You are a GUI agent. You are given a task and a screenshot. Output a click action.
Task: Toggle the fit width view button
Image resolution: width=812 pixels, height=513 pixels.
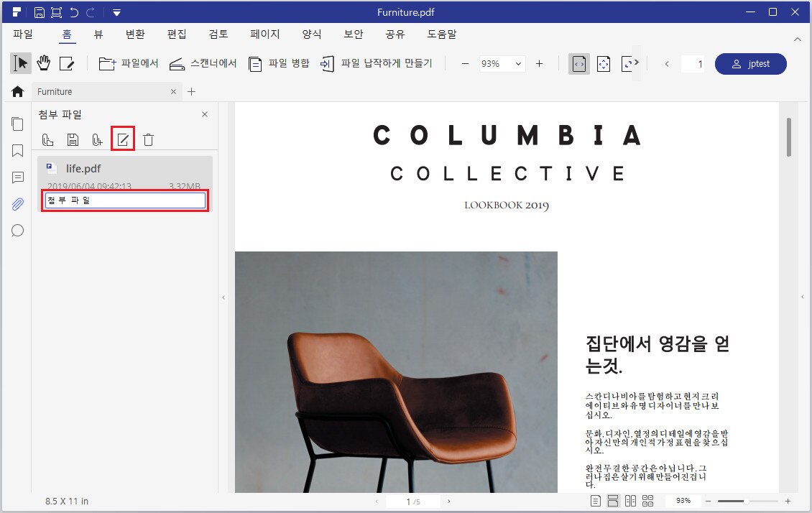click(x=579, y=64)
